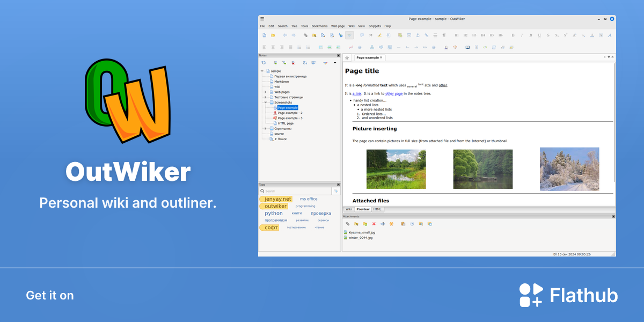Switch to the HTML tab
The image size is (644, 322).
377,209
